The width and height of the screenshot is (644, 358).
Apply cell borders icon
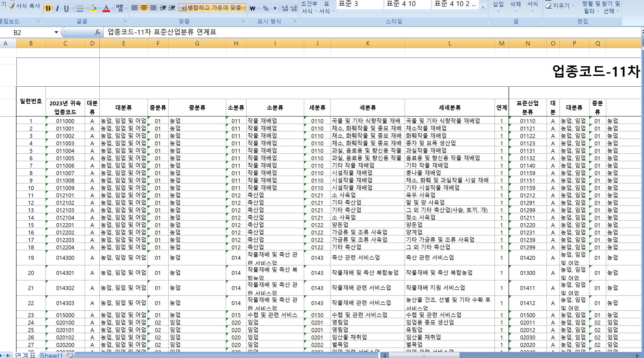point(80,9)
